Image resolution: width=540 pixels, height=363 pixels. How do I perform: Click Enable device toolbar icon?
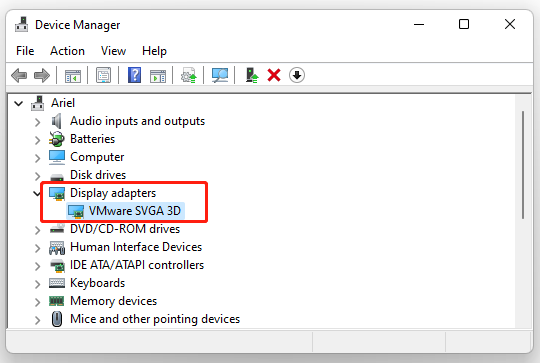pos(252,75)
